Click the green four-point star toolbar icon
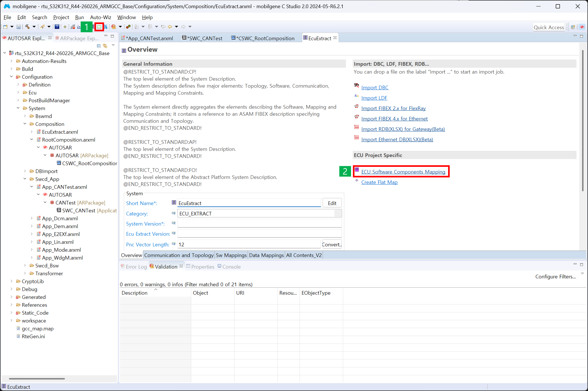 click(x=65, y=27)
